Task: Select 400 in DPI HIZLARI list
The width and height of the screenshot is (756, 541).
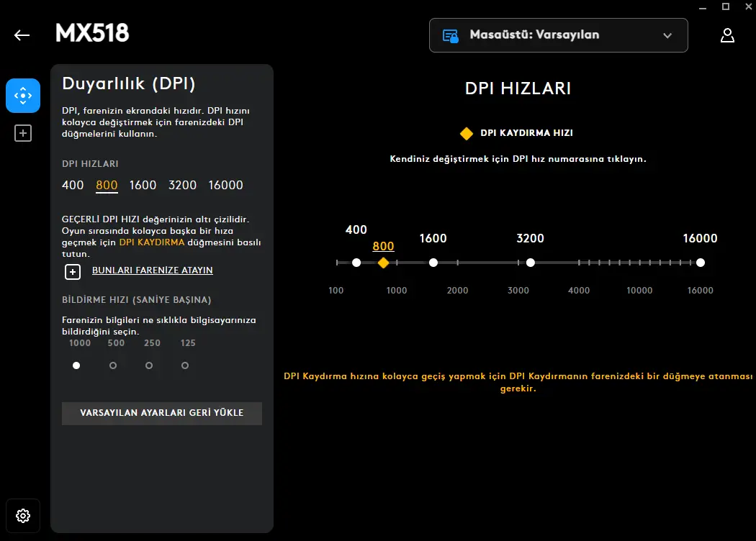Action: tap(73, 185)
